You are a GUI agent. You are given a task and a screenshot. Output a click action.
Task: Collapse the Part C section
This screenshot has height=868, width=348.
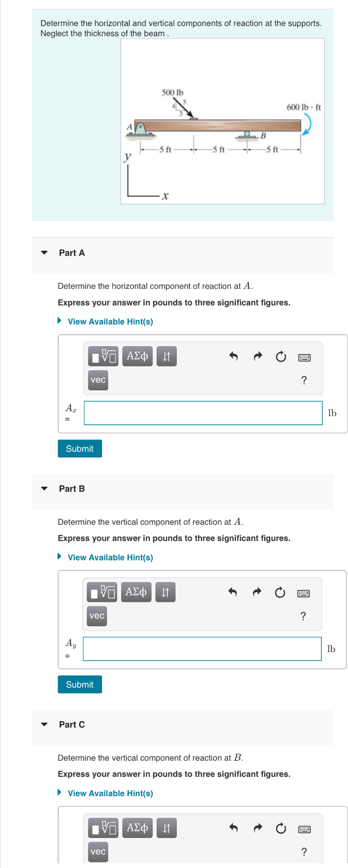click(x=44, y=724)
